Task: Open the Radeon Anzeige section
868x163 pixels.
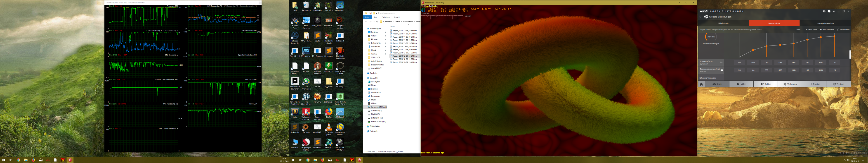Action: (x=814, y=84)
